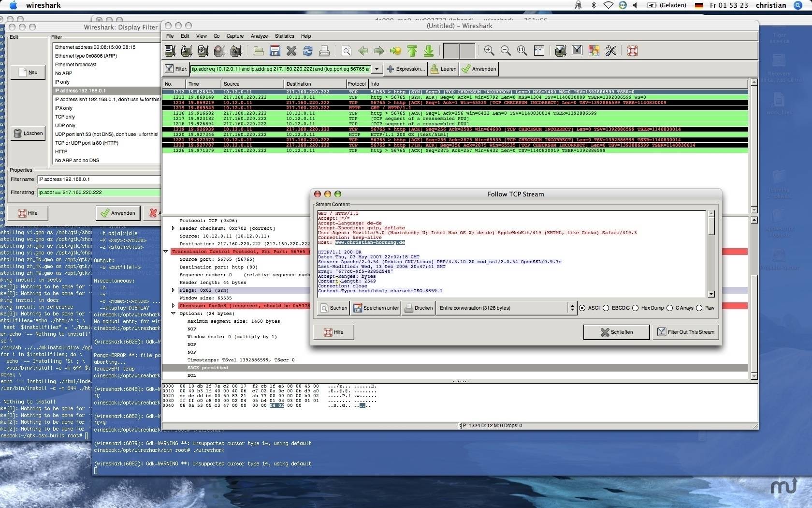This screenshot has width=812, height=508.
Task: Click Filter Out This Stream button
Action: click(686, 332)
